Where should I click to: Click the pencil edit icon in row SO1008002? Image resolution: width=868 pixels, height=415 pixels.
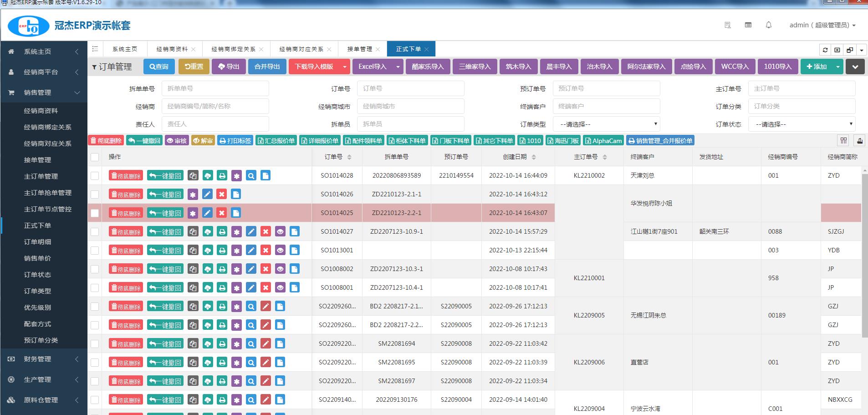tap(251, 269)
